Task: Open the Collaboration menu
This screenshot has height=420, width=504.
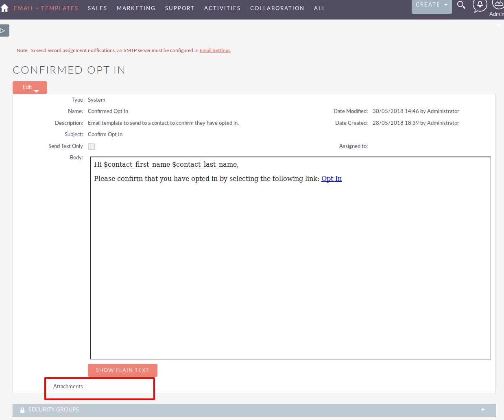Action: (x=277, y=8)
